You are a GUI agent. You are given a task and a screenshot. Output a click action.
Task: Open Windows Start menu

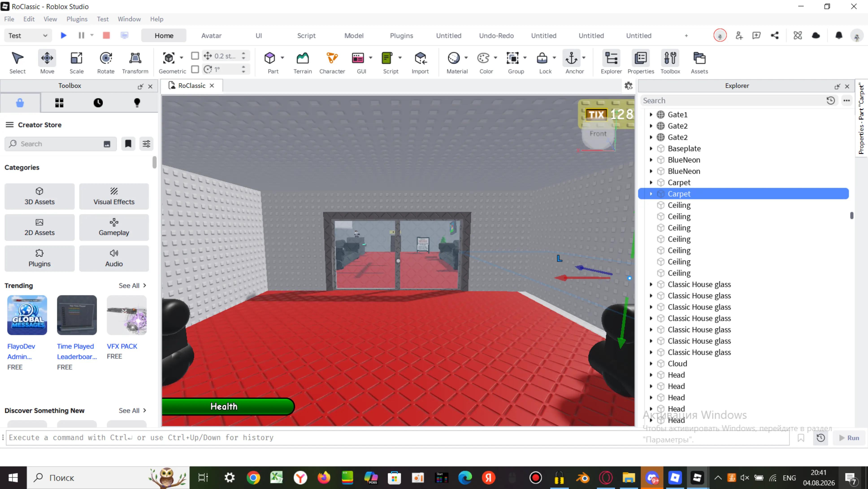(13, 478)
